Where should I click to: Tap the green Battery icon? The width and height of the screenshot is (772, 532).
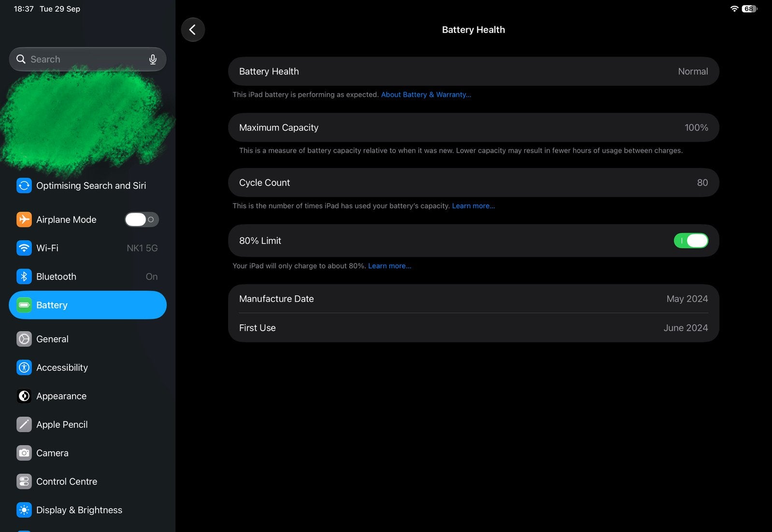coord(24,305)
